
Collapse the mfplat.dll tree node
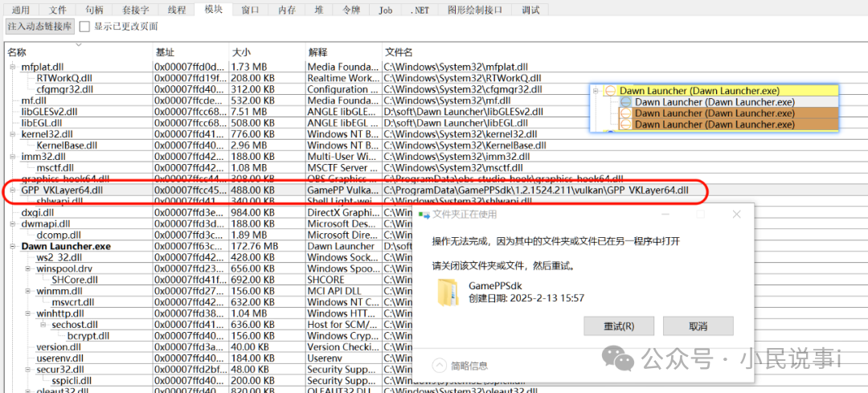(12, 67)
